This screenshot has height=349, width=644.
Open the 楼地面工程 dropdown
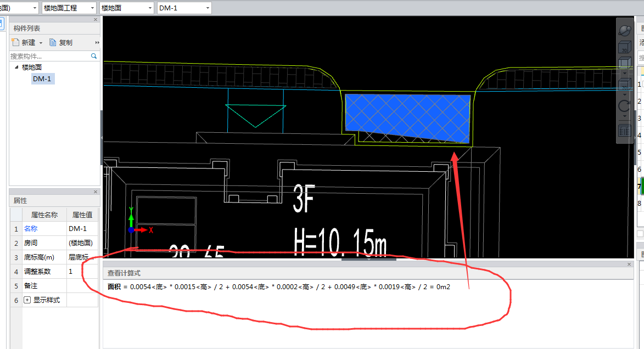69,8
